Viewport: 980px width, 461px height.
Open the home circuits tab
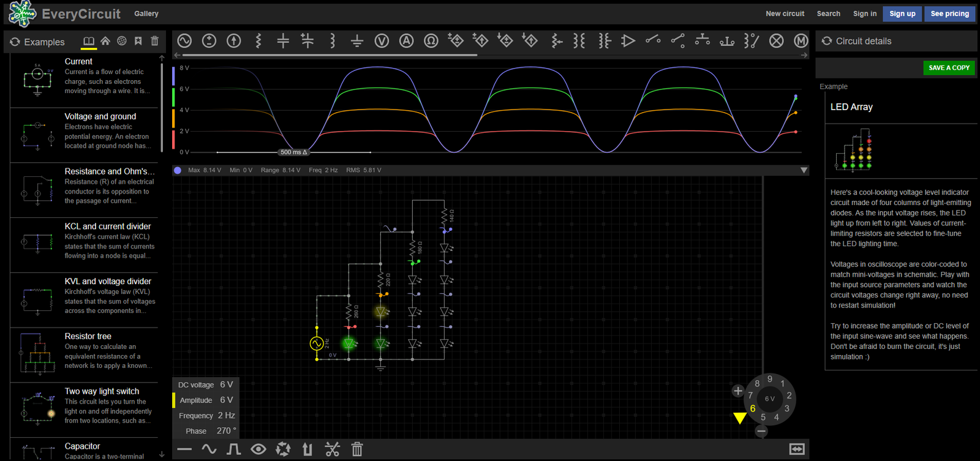105,41
